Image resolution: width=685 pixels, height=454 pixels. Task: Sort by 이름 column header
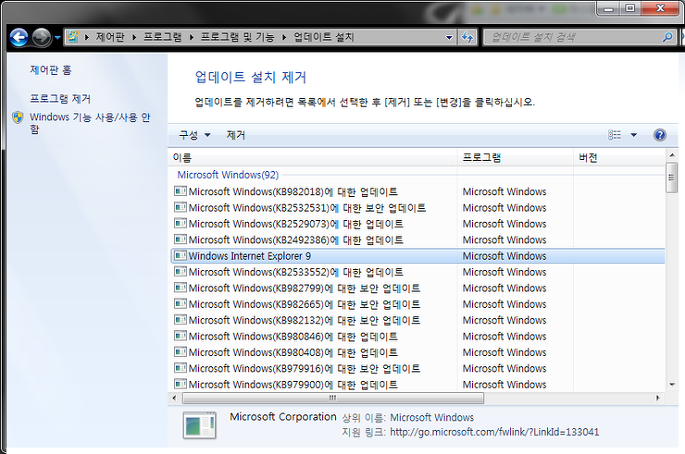312,158
